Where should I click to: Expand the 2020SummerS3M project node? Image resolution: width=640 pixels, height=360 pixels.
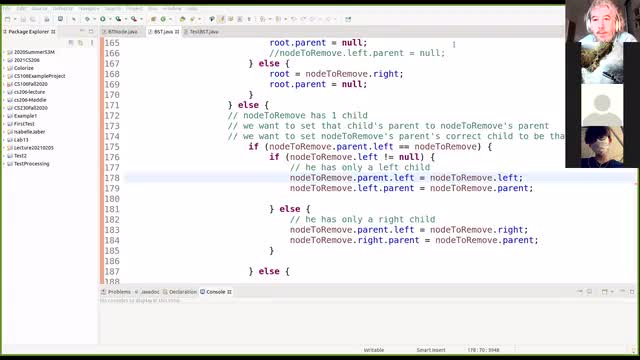[x=4, y=52]
